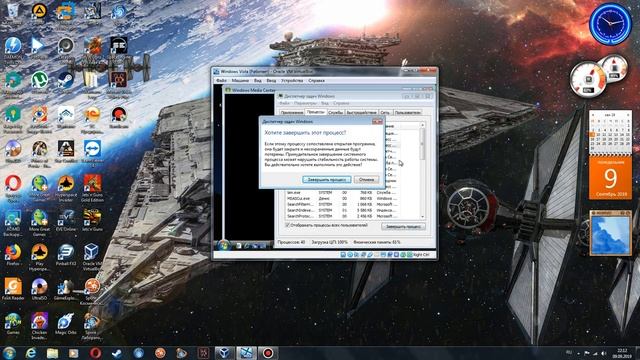Click Отмена to cancel the dialog
Screen dimensions: 640x360
click(x=366, y=180)
